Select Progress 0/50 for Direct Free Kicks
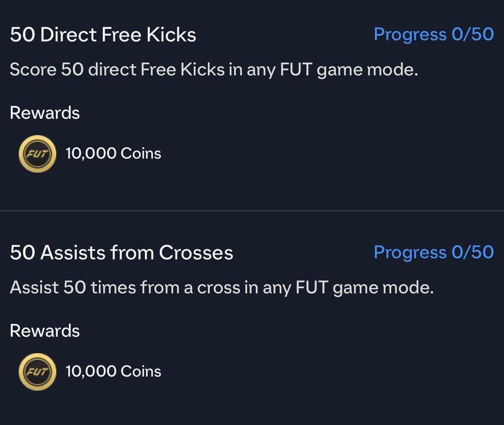504x425 pixels. coord(434,34)
